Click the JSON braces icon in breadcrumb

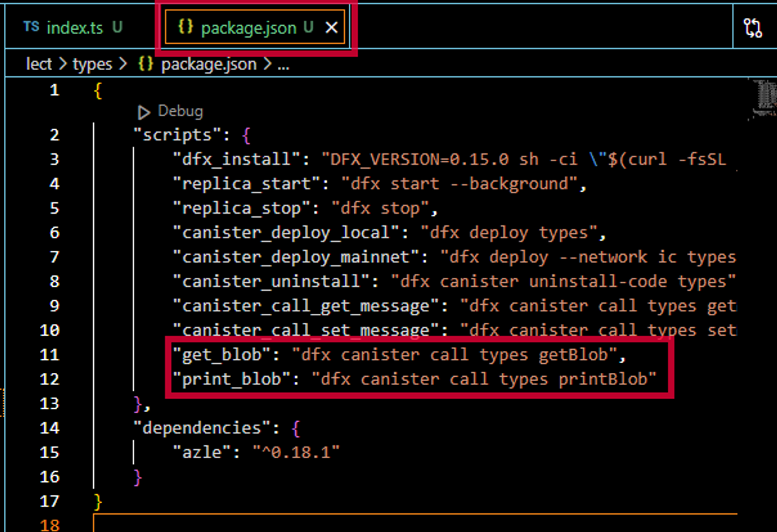146,64
